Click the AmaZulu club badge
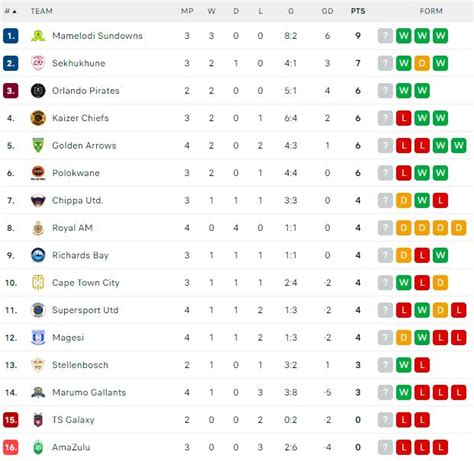This screenshot has width=474, height=461. (38, 447)
